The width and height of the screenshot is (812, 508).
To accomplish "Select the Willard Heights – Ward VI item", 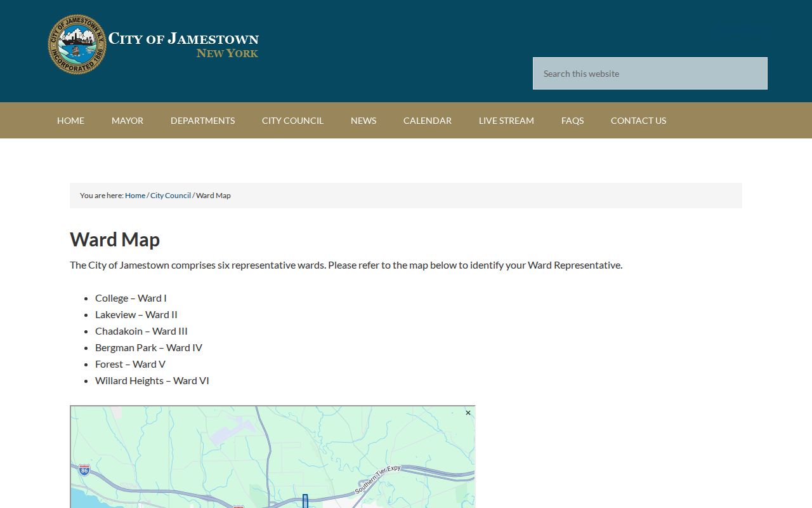I will 152,380.
